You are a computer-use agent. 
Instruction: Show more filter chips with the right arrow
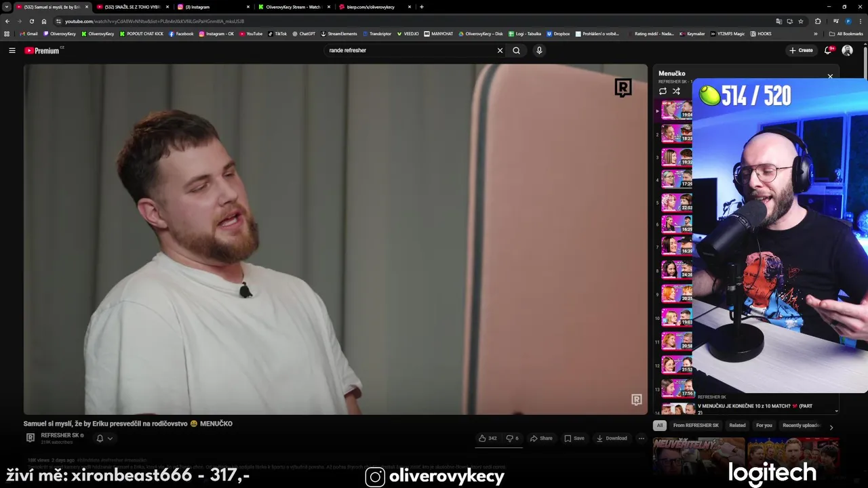tap(831, 427)
